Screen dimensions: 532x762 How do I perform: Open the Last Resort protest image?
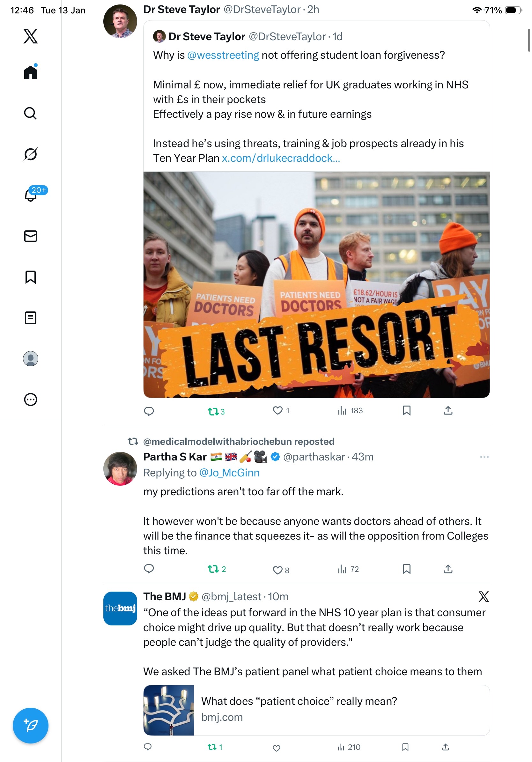coord(316,284)
